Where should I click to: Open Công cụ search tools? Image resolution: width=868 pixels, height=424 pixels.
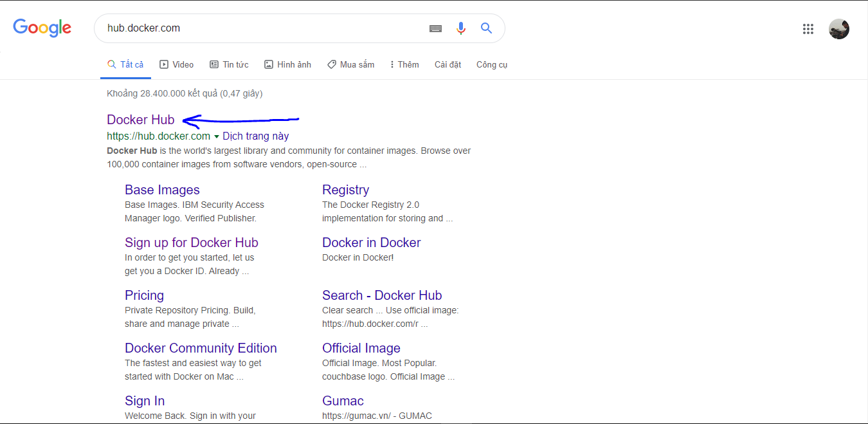coord(492,64)
